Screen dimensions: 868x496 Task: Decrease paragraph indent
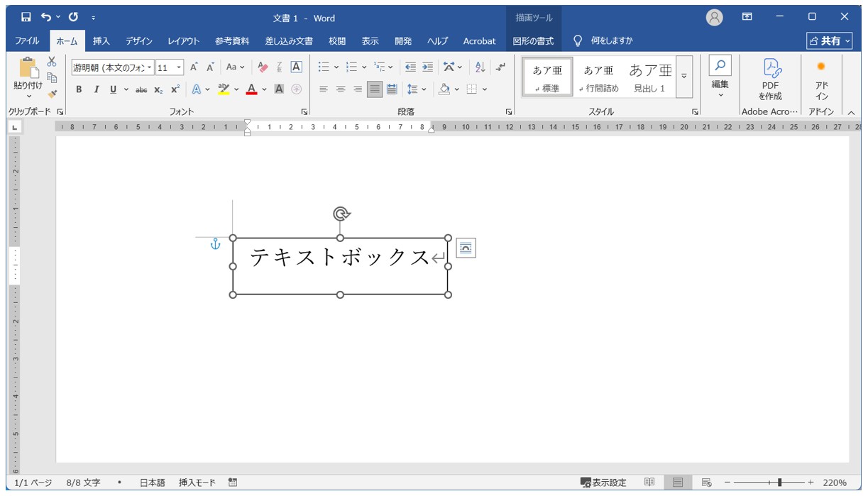tap(410, 67)
